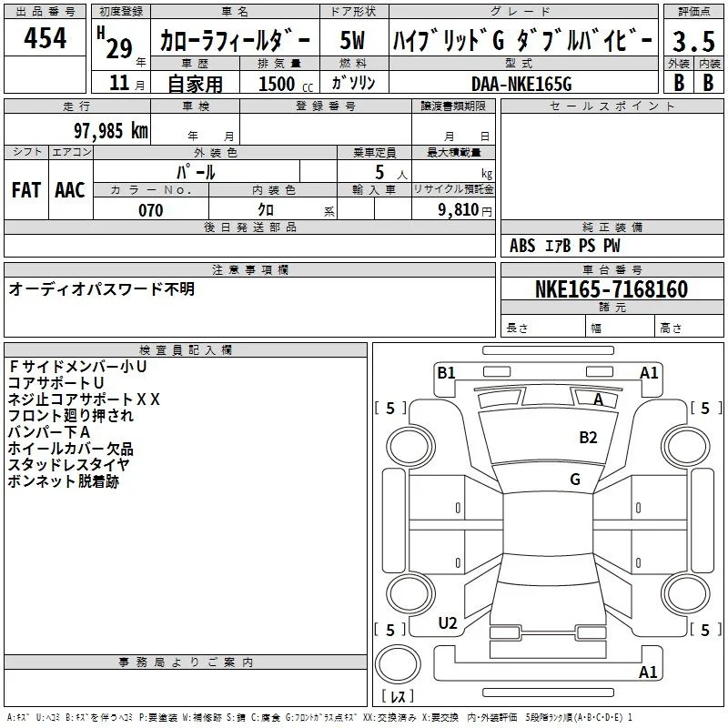Select inspector note Fサイドメンバー小U
Viewport: 728px width, 728px height.
tap(77, 367)
